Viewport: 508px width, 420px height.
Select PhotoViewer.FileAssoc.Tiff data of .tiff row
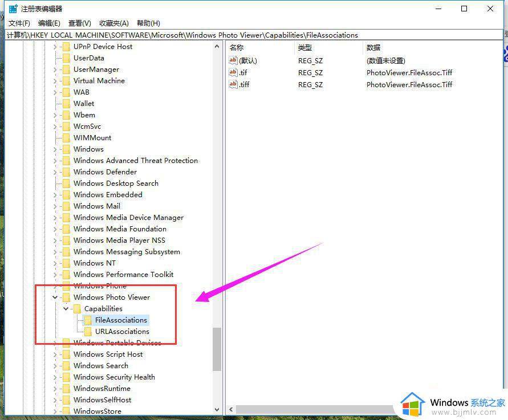(409, 84)
